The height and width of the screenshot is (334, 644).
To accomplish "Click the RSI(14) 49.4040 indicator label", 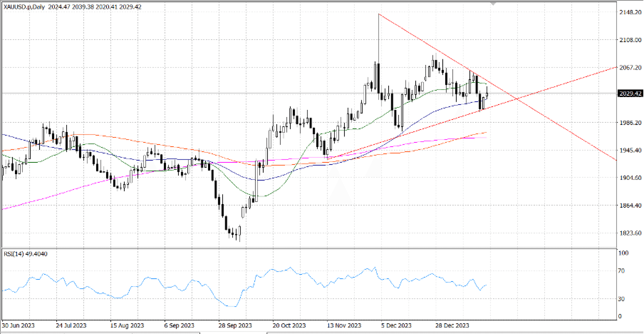I will point(26,254).
